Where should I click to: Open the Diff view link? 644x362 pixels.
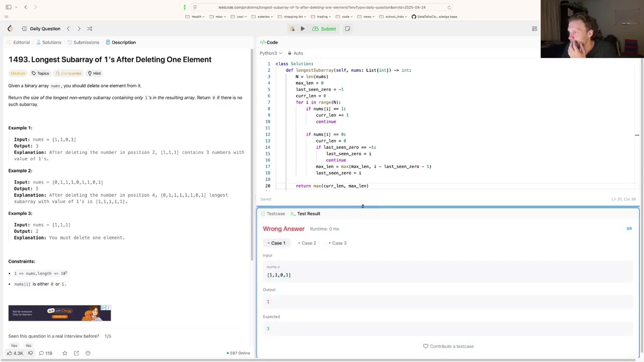pyautogui.click(x=629, y=229)
